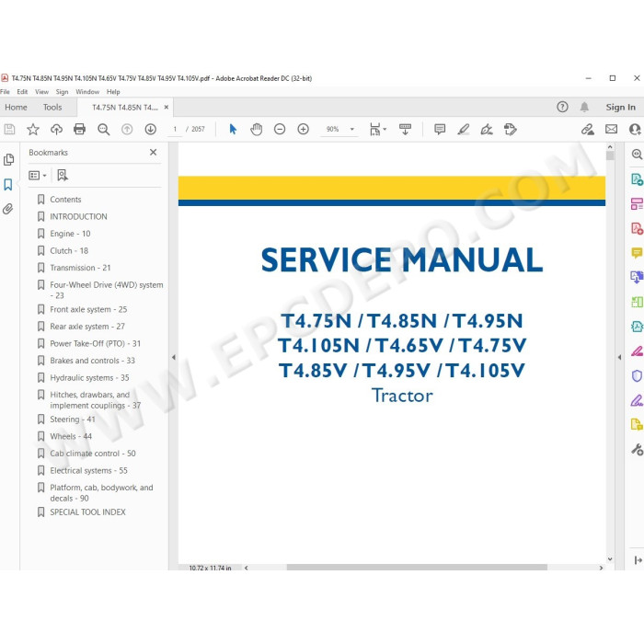The width and height of the screenshot is (644, 644).
Task: Open the Help menu
Action: click(x=113, y=92)
